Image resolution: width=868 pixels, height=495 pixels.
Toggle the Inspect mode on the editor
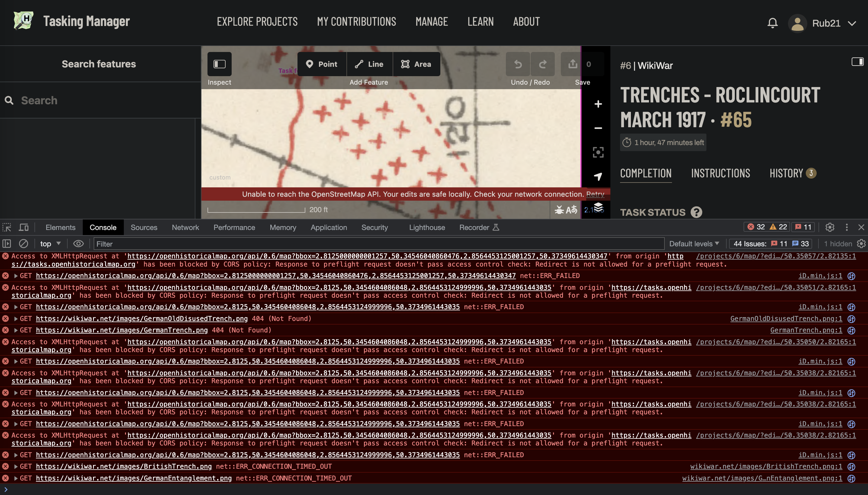[219, 63]
